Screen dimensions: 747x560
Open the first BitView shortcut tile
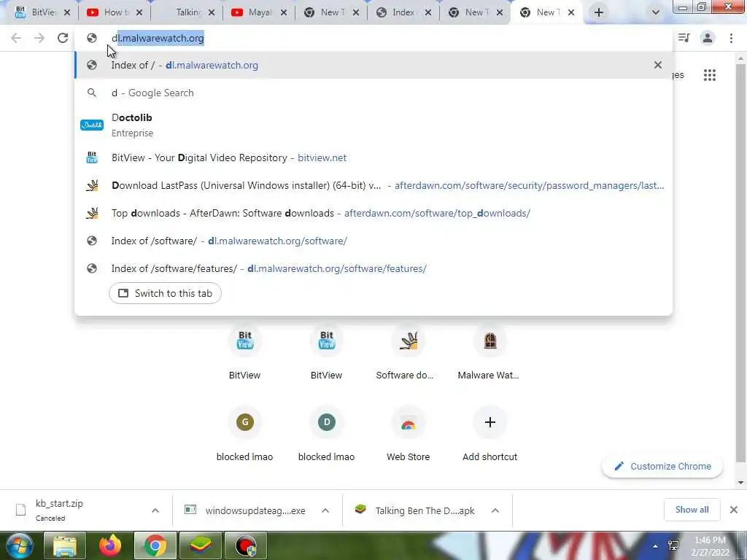pos(245,354)
